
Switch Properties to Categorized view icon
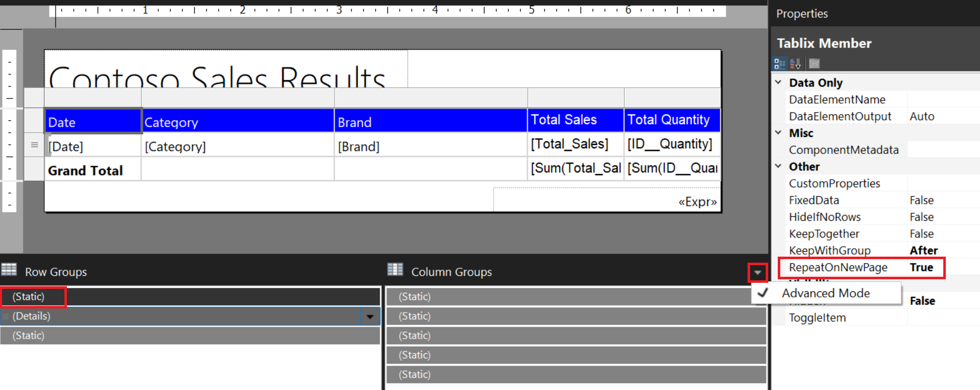tap(780, 64)
